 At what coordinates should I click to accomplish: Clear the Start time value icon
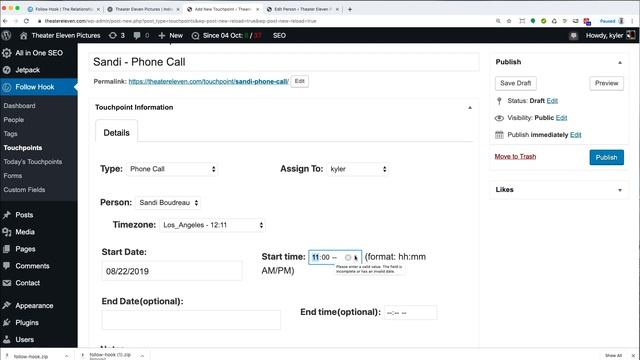348,258
